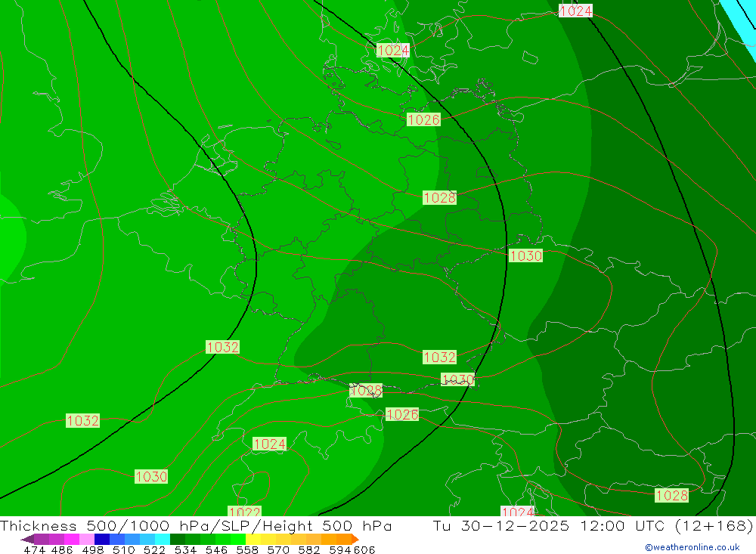Click the light pink 498 legend swatch
Screen dimensions: 756x554
point(87,539)
